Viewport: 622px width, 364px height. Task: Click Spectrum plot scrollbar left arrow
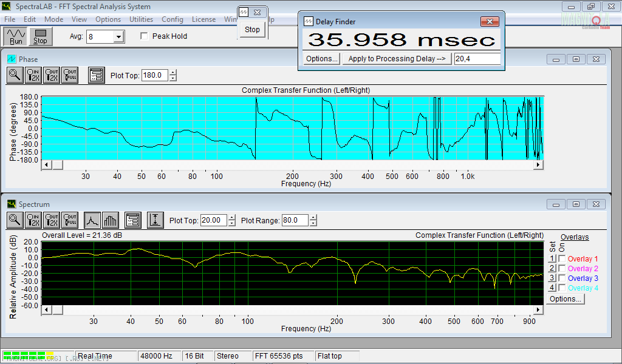pos(47,310)
